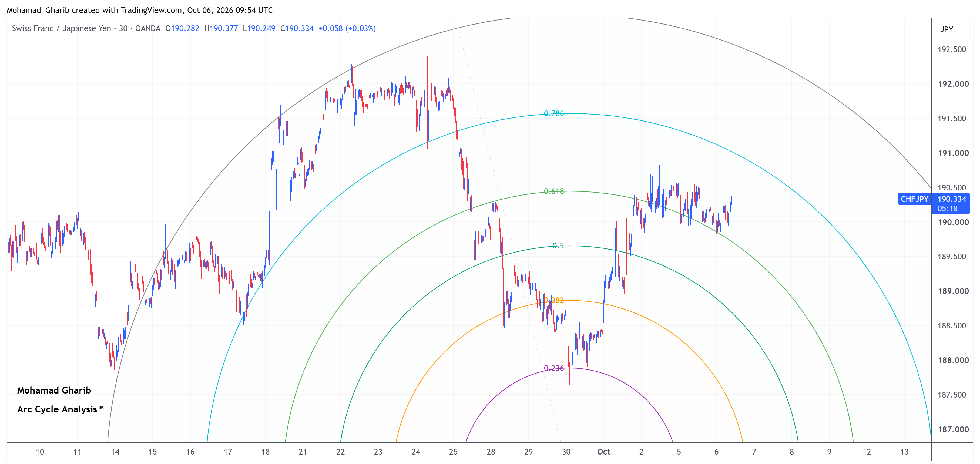Click the CHFJPY price tag label

tap(914, 199)
